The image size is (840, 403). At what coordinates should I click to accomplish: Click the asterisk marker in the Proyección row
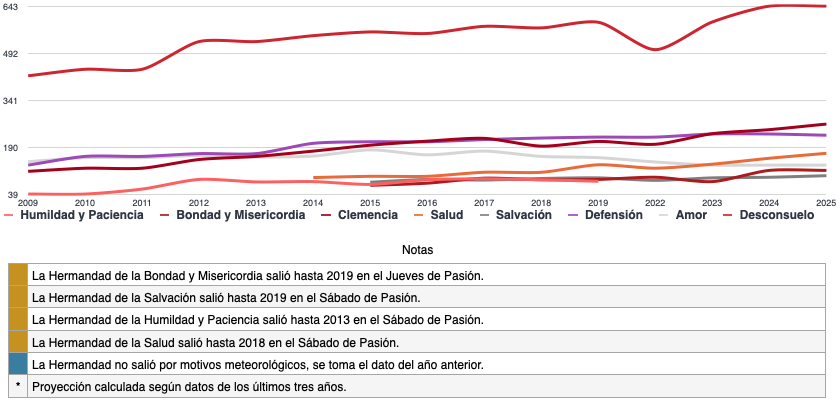coord(18,387)
